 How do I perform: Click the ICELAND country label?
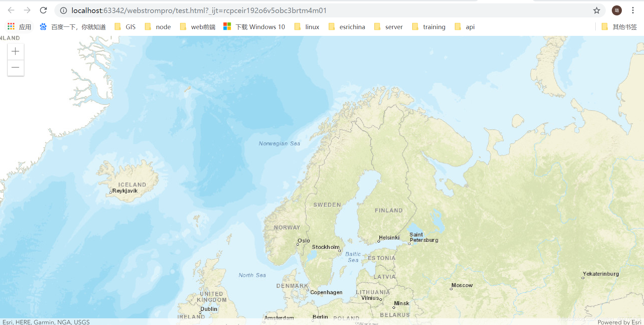click(132, 185)
